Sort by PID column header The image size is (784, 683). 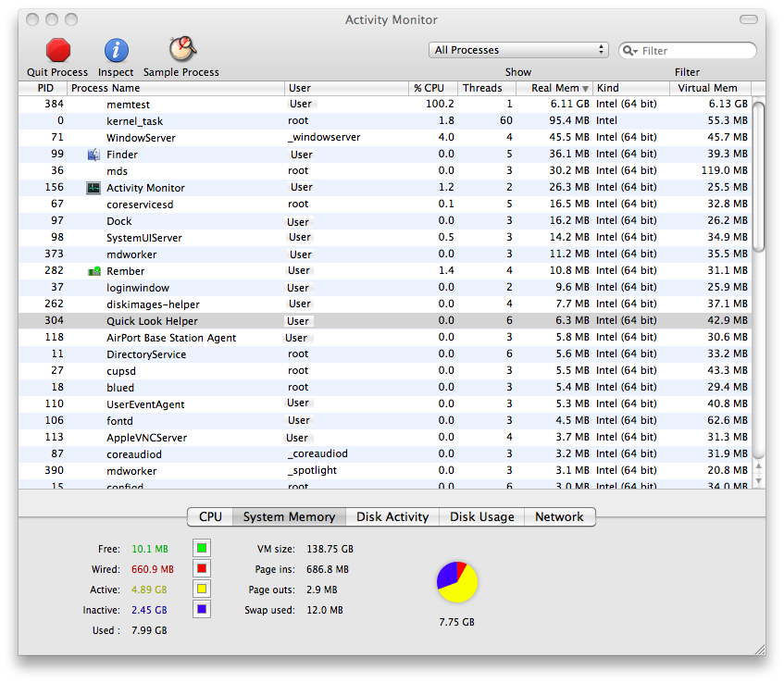(x=43, y=88)
